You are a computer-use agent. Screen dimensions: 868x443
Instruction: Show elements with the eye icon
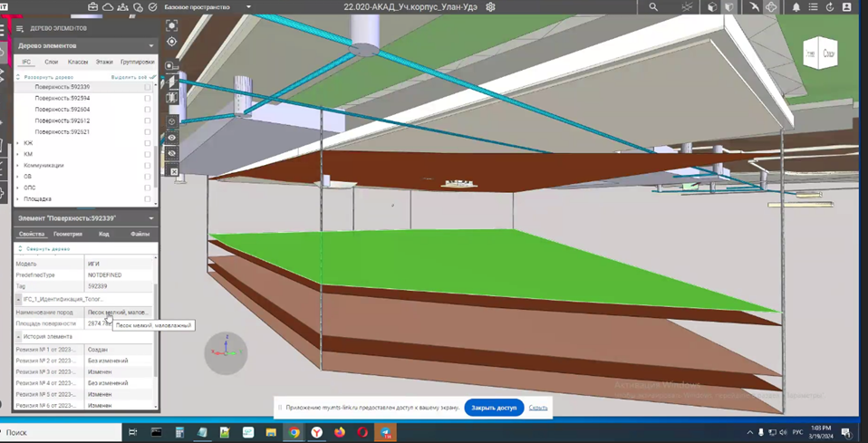(x=171, y=138)
